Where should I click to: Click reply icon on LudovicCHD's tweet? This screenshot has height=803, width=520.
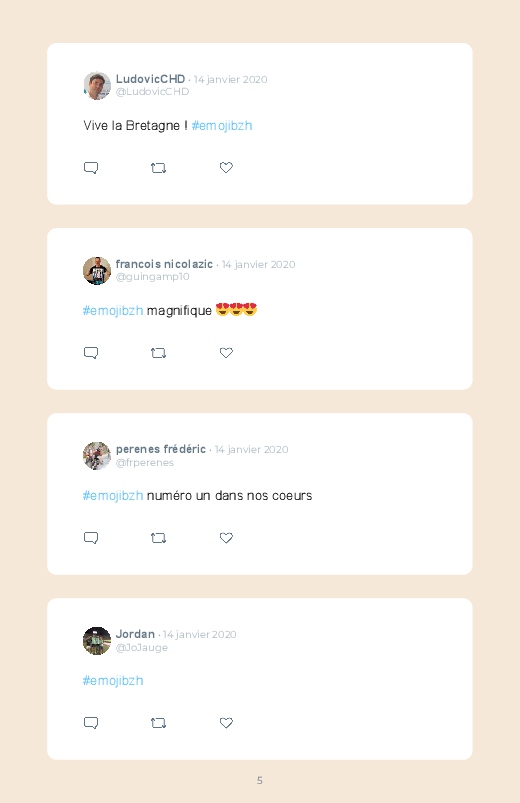[x=91, y=168]
